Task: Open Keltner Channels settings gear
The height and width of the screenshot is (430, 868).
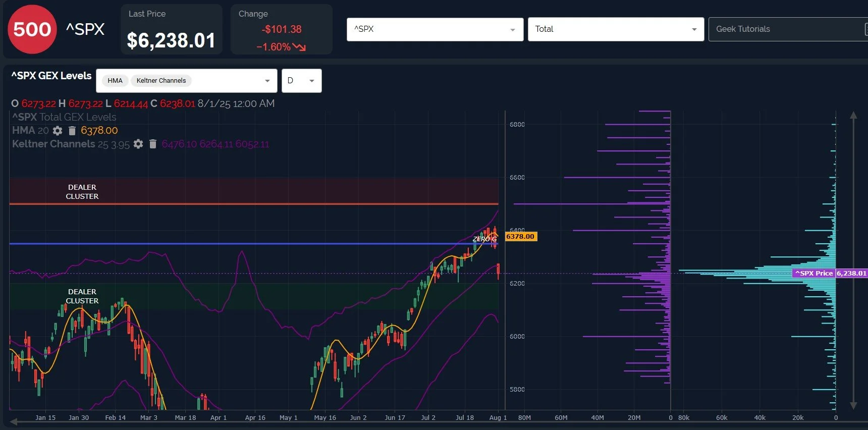Action: pyautogui.click(x=138, y=144)
